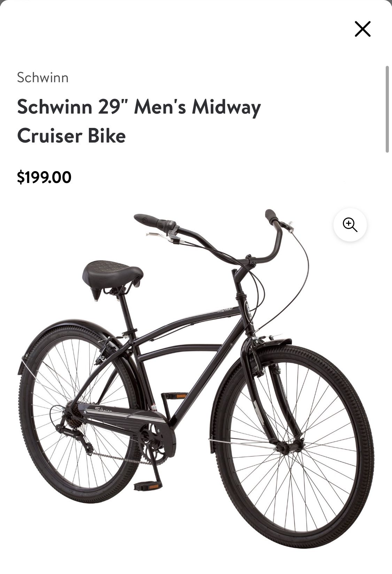
Task: Click the Schwinn logo on chain guard
Action: coord(104,410)
